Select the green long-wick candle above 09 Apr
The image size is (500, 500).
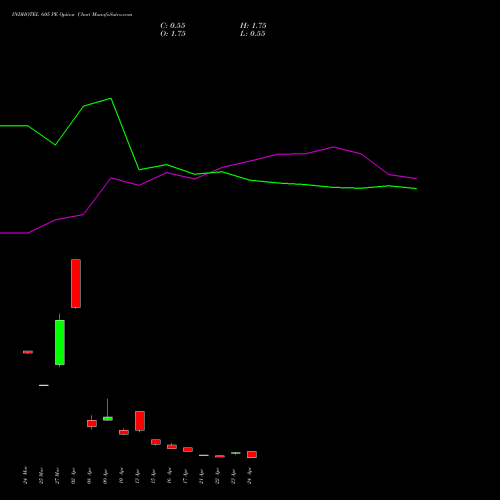coord(108,418)
